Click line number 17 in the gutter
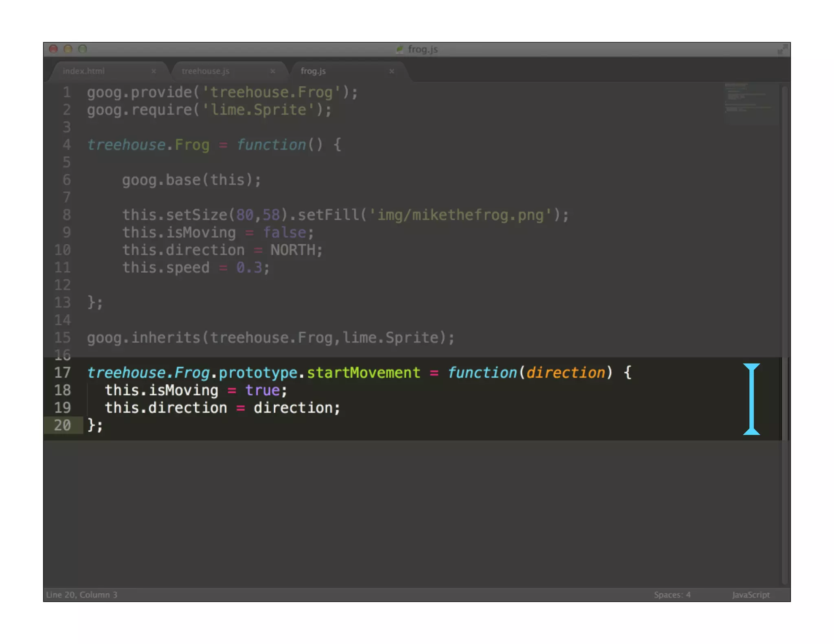 coord(62,372)
